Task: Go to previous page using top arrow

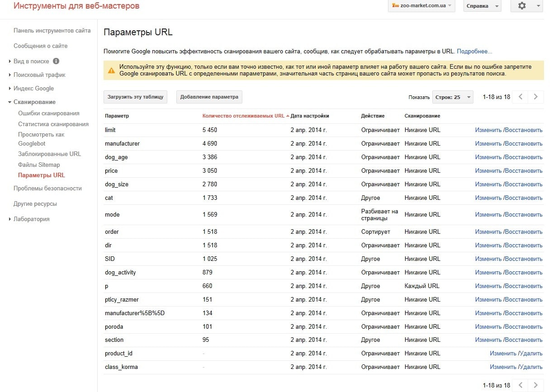Action: click(520, 97)
